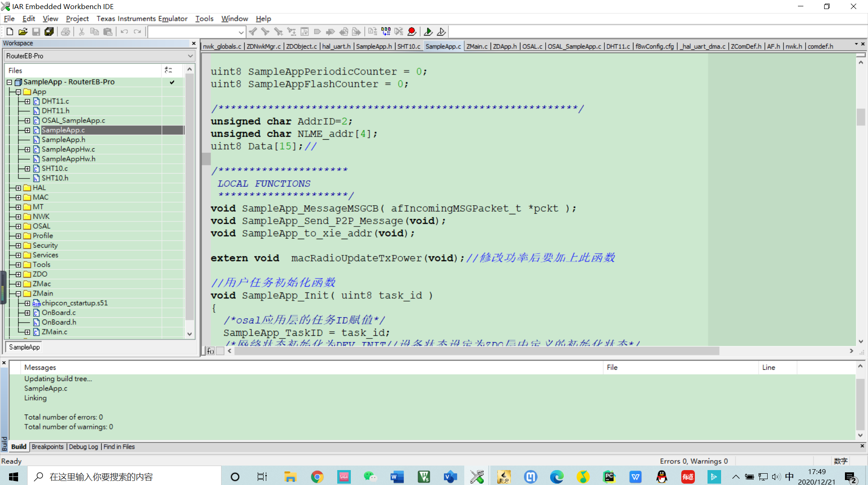Stop the build
868x485 pixels.
coord(399,32)
